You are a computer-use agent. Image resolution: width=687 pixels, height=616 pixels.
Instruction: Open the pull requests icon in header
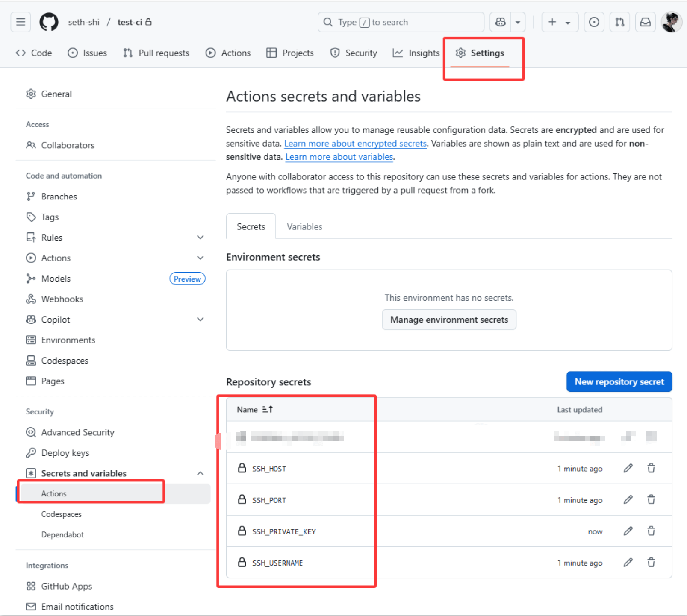point(619,22)
